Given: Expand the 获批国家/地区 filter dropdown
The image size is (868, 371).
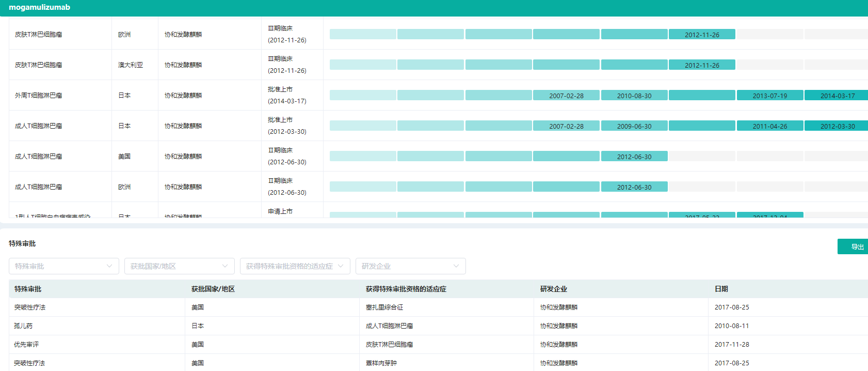Looking at the screenshot, I should (x=179, y=266).
